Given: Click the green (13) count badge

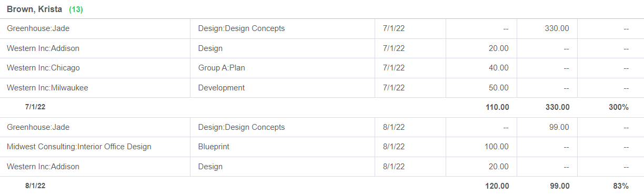Looking at the screenshot, I should (x=76, y=9).
